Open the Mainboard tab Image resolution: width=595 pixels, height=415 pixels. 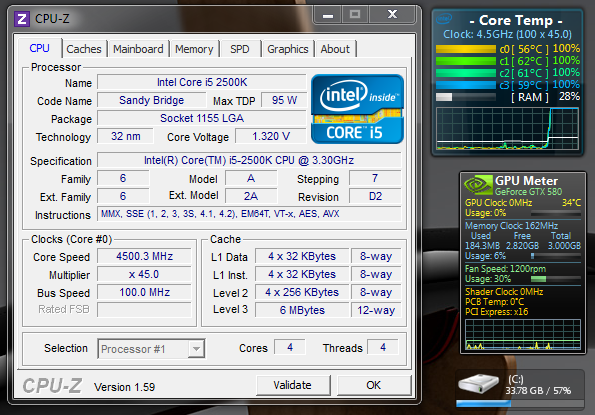[x=138, y=49]
